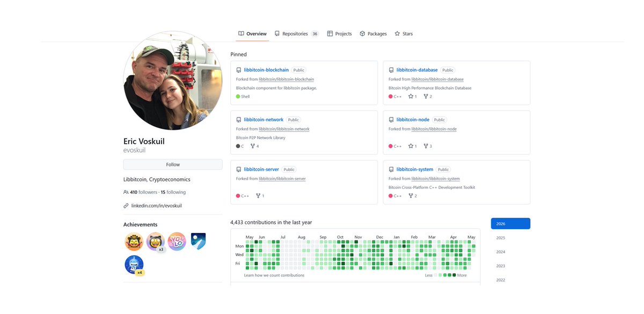Click 'Blockchain component for libbitcoin package.' text
The width and height of the screenshot is (644, 314).
click(276, 88)
